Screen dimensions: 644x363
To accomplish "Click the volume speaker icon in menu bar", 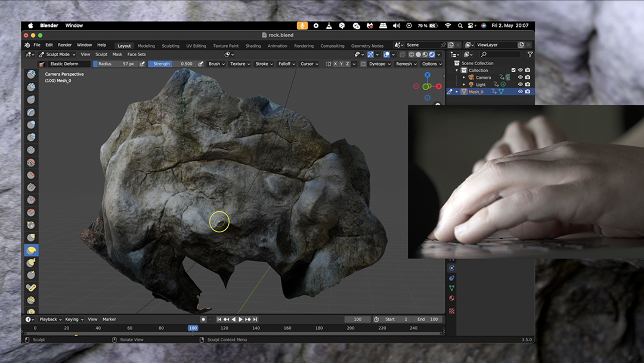I will (x=397, y=26).
